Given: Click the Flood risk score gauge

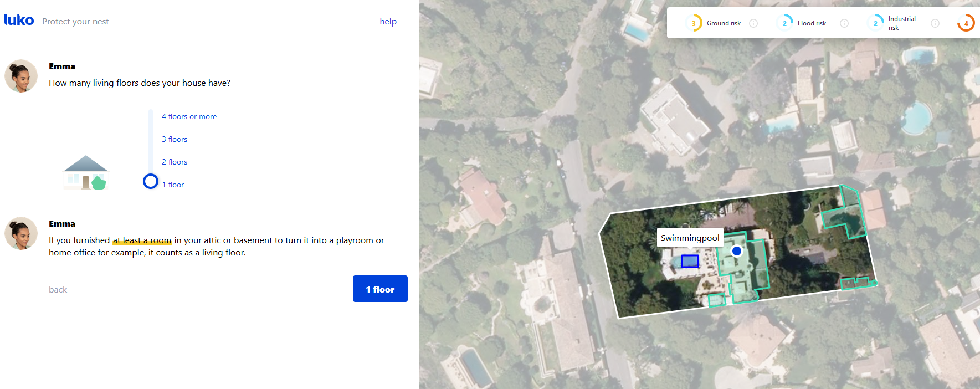Looking at the screenshot, I should coord(784,23).
